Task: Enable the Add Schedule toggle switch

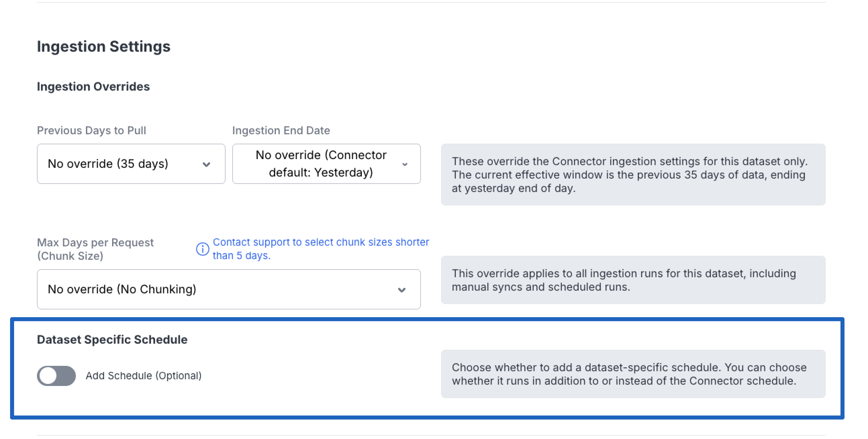Action: click(56, 376)
